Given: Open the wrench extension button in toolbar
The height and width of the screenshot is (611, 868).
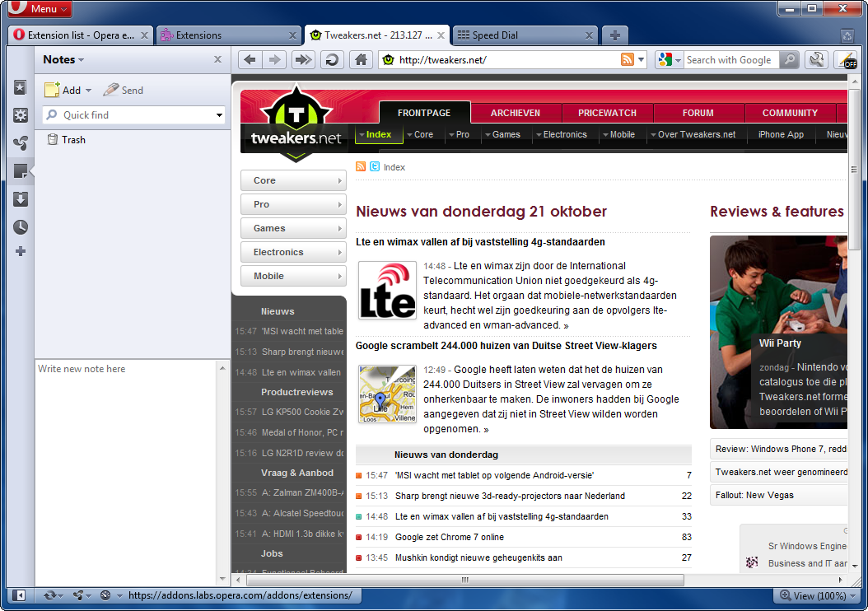Looking at the screenshot, I should (x=816, y=60).
